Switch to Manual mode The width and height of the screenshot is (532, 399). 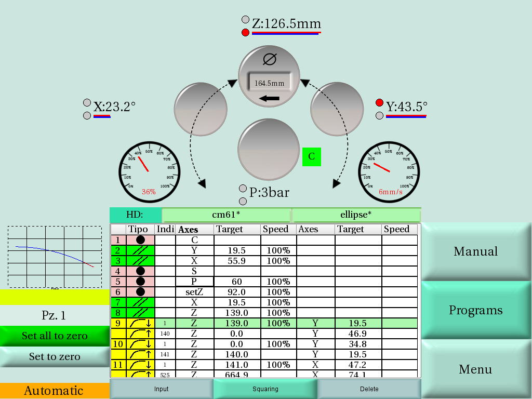[x=476, y=251]
